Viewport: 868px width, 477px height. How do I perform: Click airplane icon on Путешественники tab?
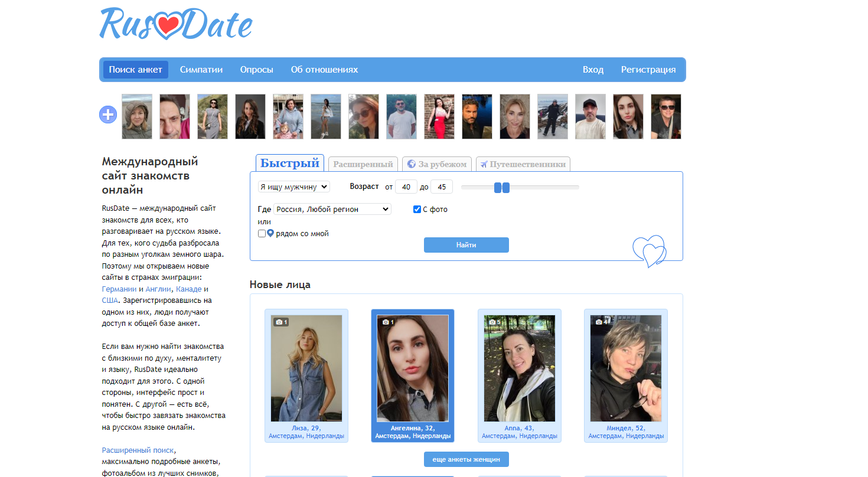484,164
